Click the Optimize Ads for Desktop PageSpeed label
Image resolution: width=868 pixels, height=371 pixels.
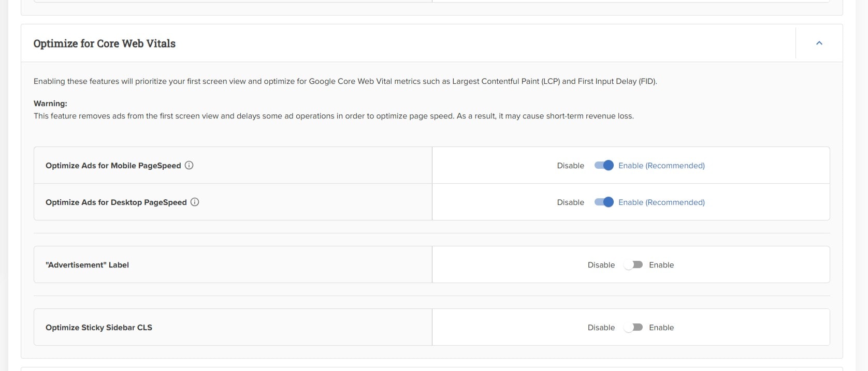click(x=116, y=202)
